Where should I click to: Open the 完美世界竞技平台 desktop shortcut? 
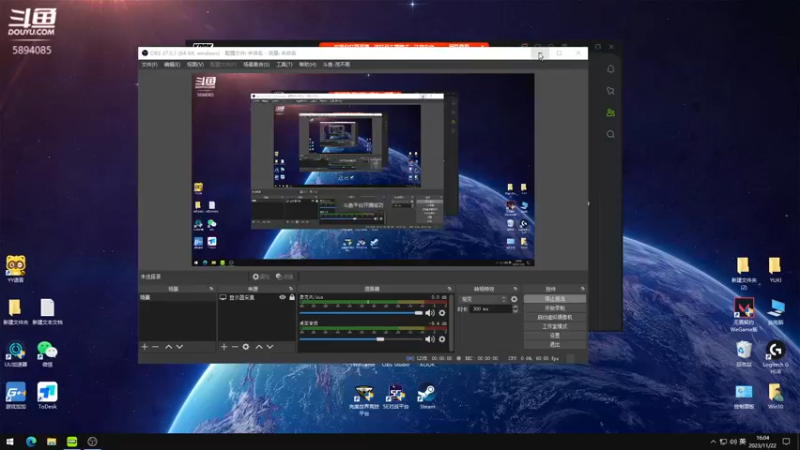point(364,401)
